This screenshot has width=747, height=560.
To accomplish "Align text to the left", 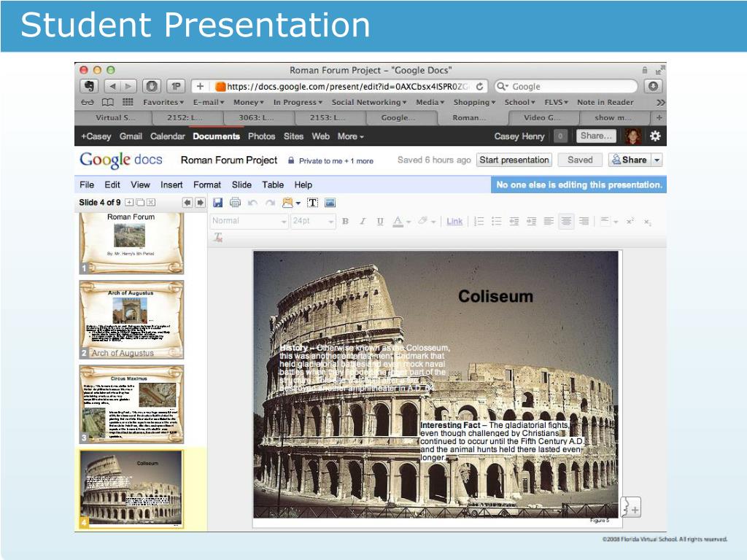I will click(x=549, y=221).
